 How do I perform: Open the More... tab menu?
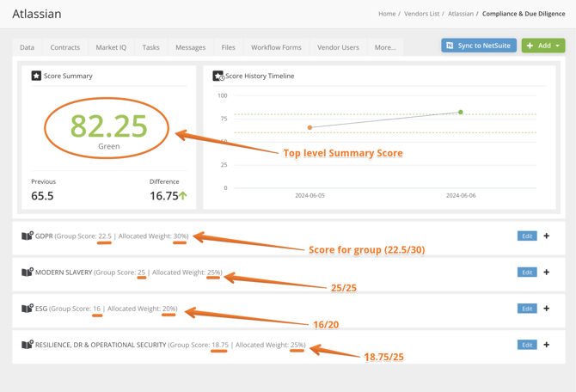point(385,47)
